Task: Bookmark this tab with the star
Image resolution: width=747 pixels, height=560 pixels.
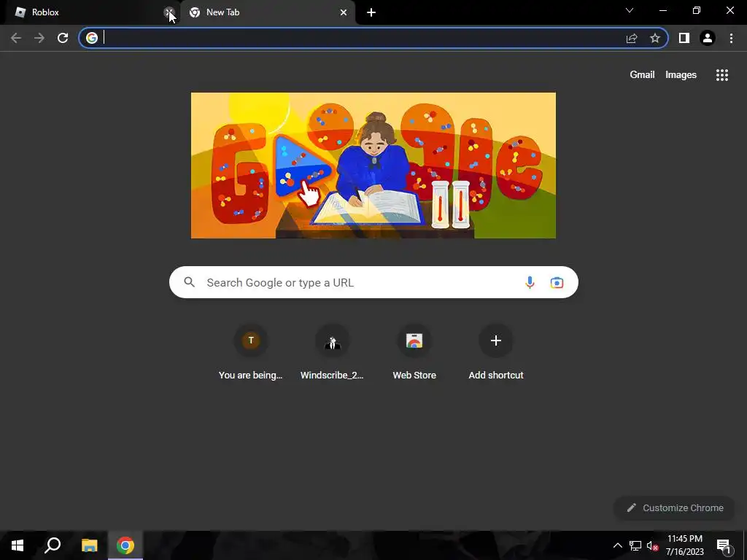Action: tap(655, 38)
